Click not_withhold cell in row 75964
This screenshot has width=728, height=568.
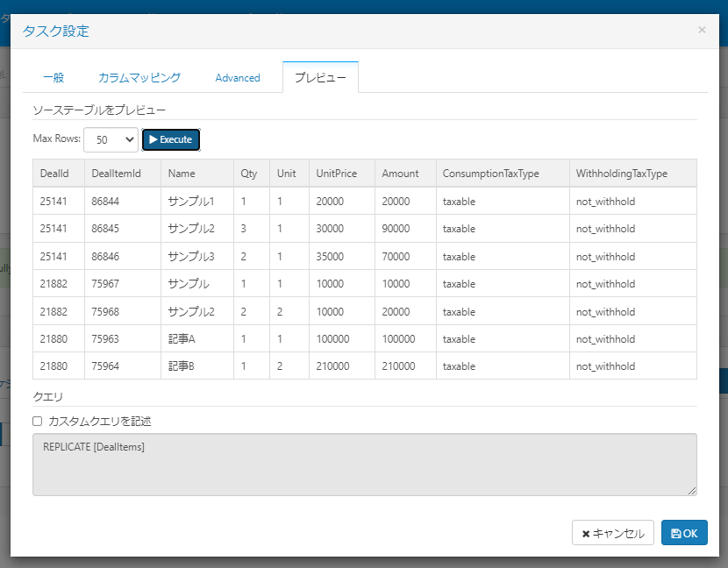point(633,366)
